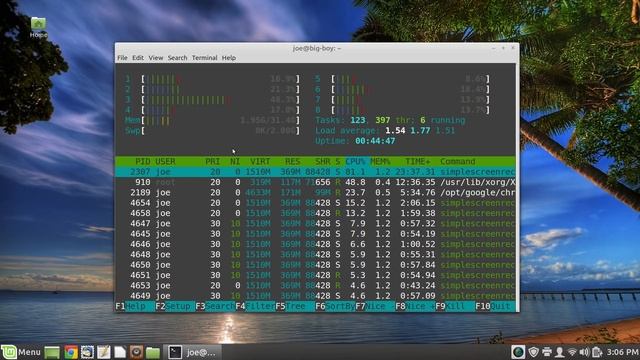Click the Uptime 00:44:47 value

tap(375, 141)
